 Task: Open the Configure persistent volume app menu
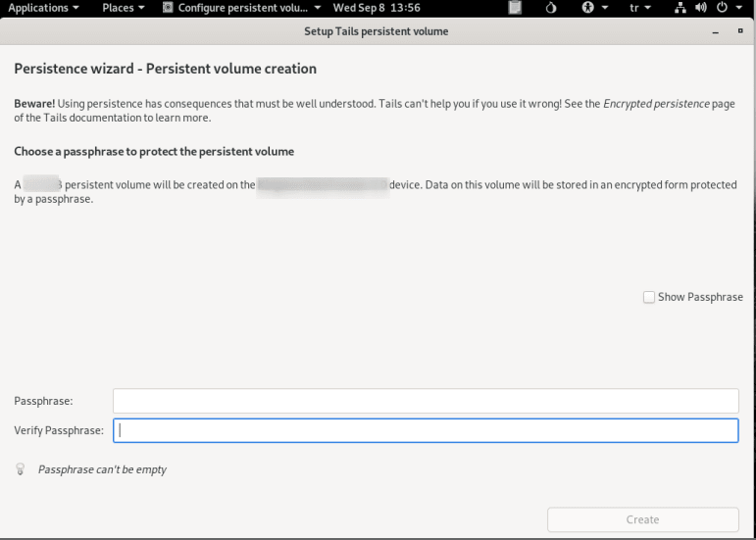pos(243,9)
